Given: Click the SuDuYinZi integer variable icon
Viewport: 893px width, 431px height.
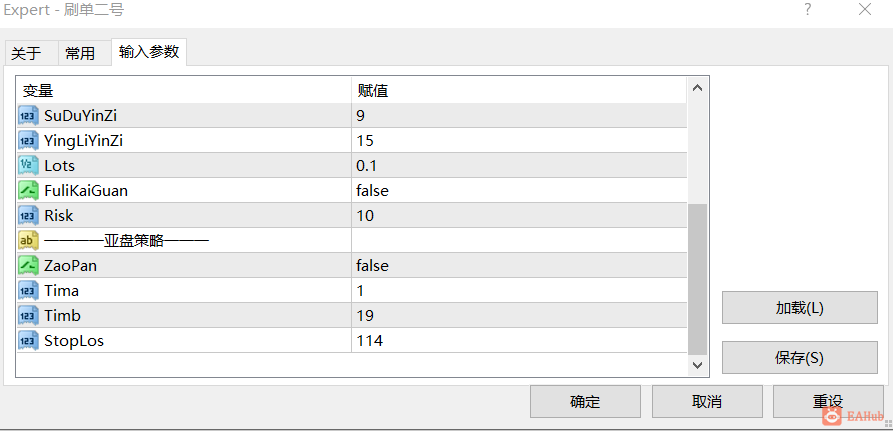Looking at the screenshot, I should [28, 116].
